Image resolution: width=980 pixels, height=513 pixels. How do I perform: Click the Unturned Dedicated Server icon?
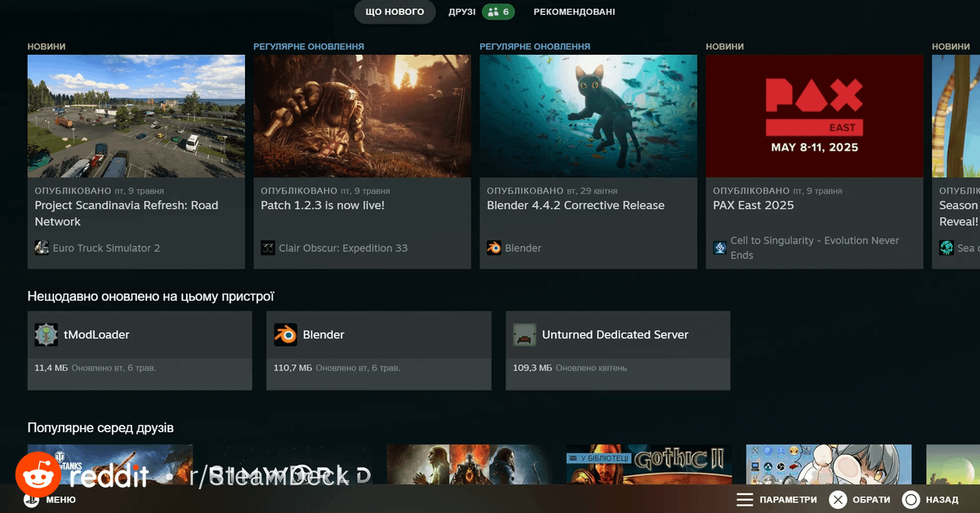pos(524,335)
